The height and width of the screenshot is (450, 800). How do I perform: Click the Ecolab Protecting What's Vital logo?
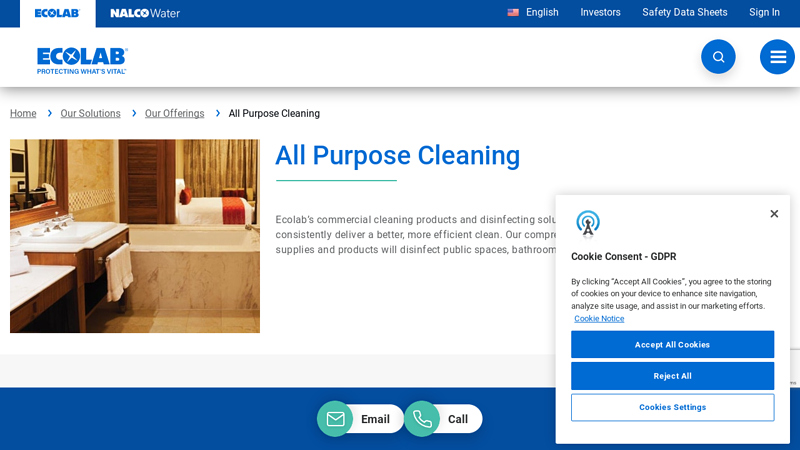point(82,61)
